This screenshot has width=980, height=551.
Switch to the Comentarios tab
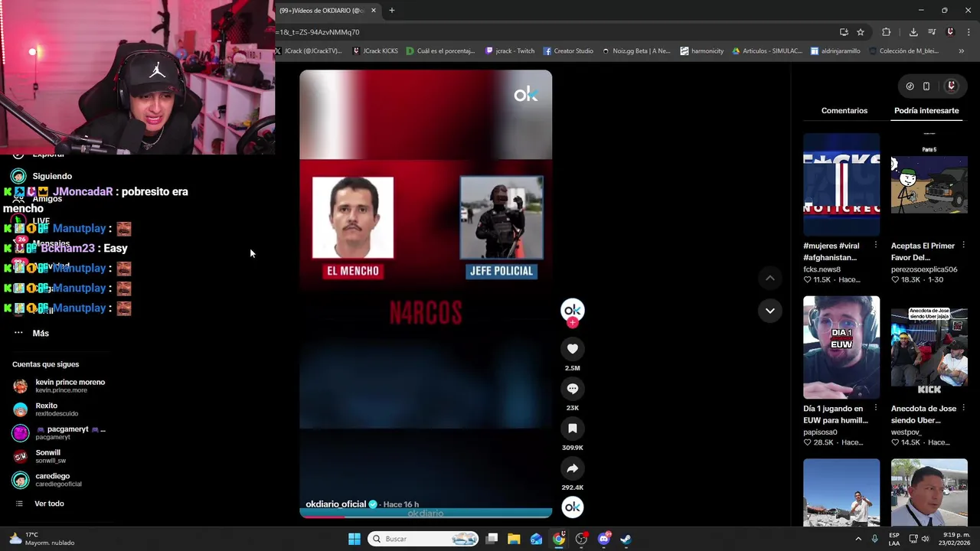844,111
